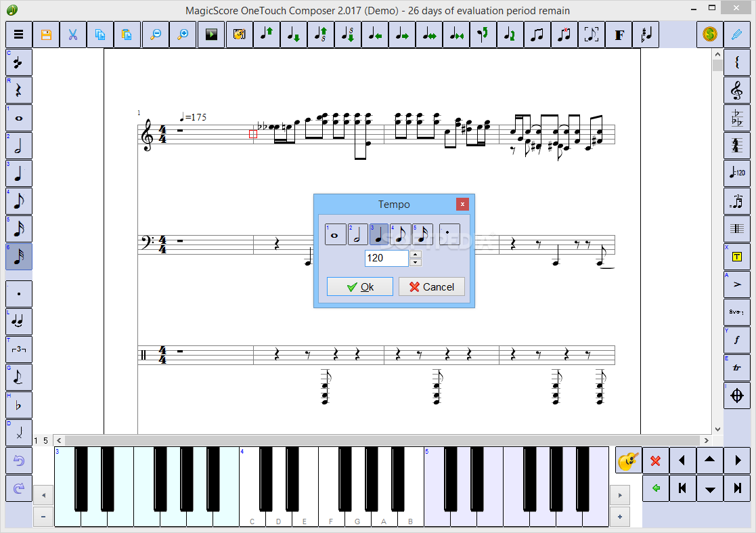Open the hamburger main menu
756x533 pixels.
[x=19, y=35]
